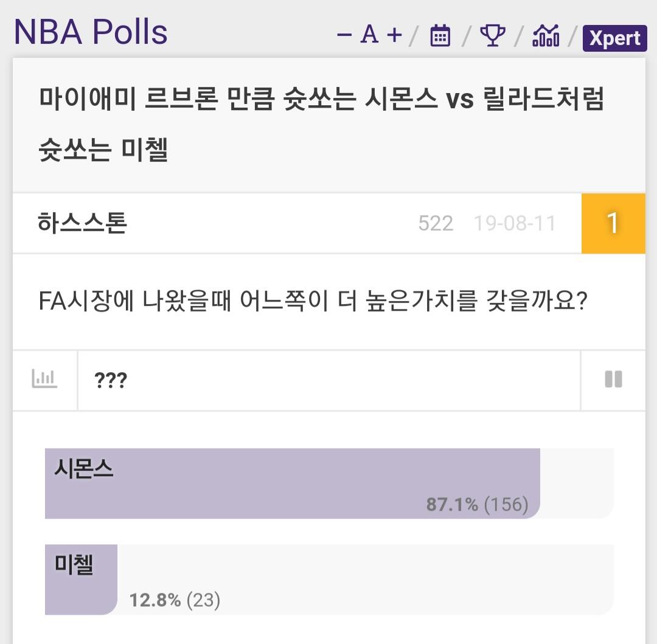Image resolution: width=657 pixels, height=644 pixels.
Task: Toggle the pause icon on poll header
Action: (613, 379)
